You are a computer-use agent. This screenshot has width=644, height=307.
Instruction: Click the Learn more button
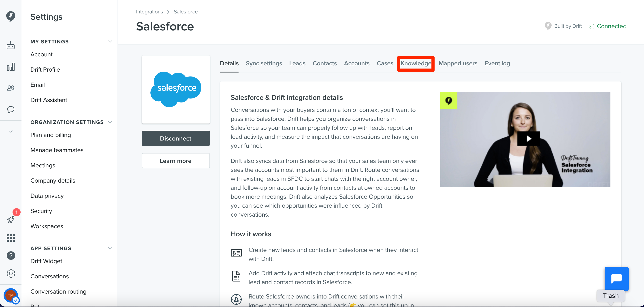[x=175, y=161]
